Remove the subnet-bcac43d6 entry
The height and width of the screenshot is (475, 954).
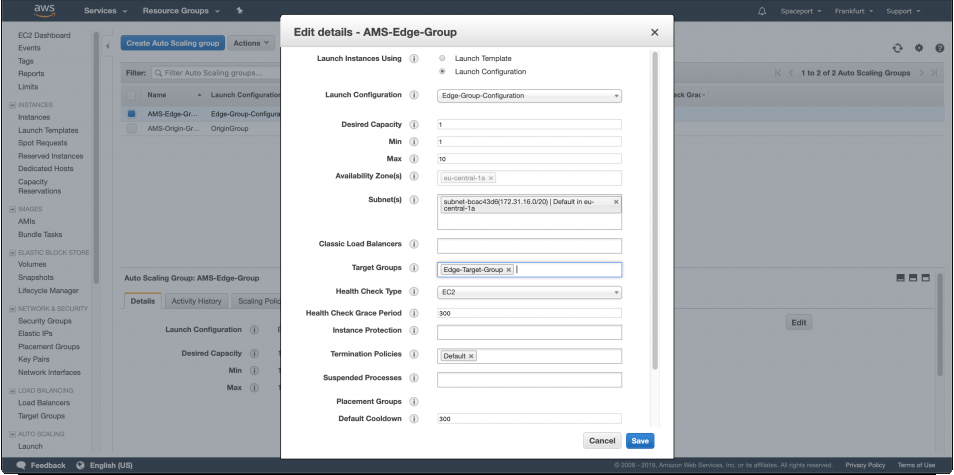616,202
